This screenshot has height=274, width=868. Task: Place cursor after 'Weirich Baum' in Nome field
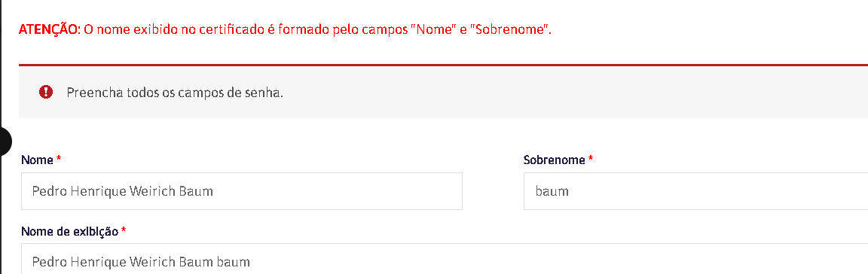[214, 191]
